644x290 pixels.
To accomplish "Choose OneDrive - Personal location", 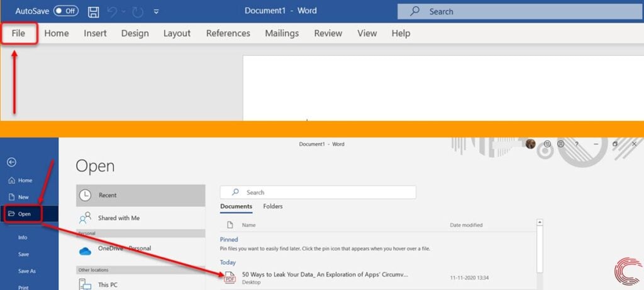I will 140,250.
